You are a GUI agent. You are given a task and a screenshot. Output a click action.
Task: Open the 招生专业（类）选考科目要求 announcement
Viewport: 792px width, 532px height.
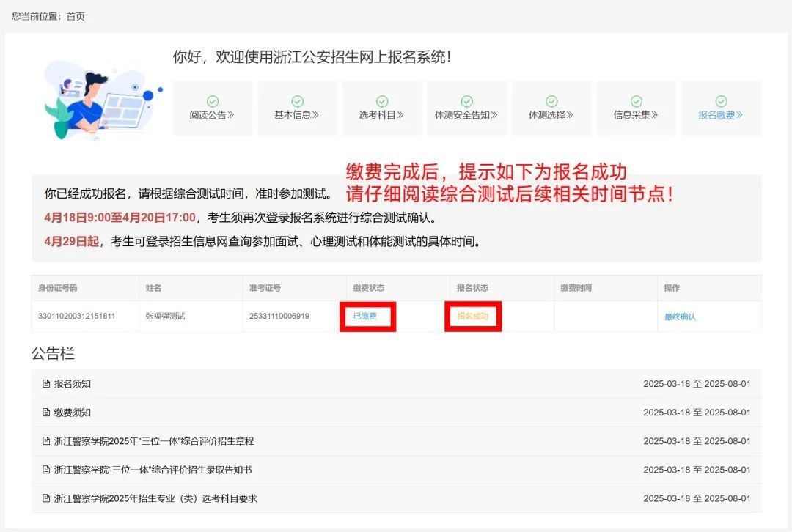155,498
